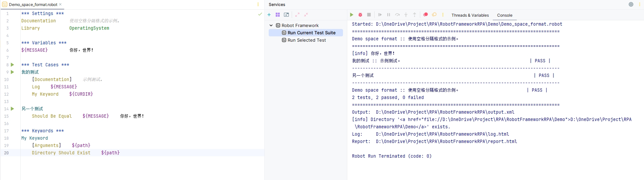Click the Collapse All arrows icon
This screenshot has width=644, height=180.
(x=306, y=15)
